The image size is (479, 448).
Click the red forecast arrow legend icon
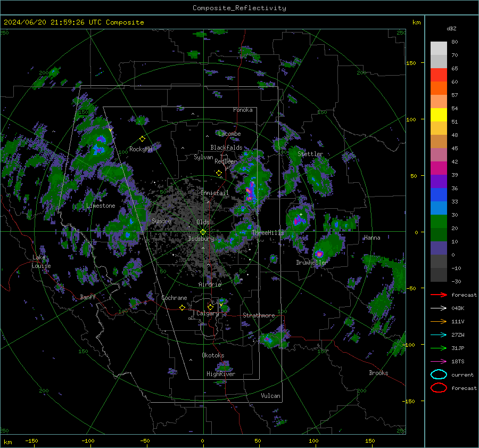point(439,295)
